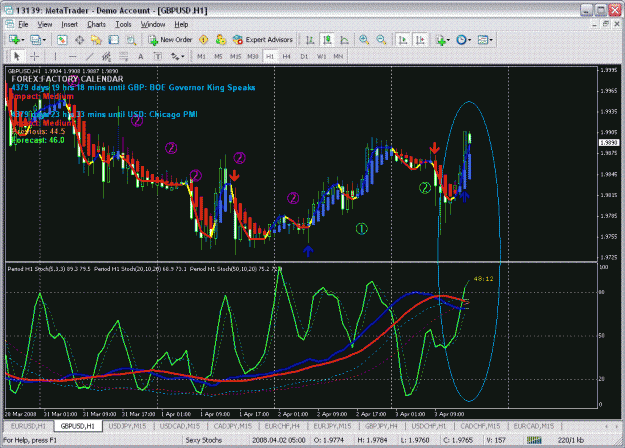
Task: Click the Sexy Stochs profile in status bar
Action: pyautogui.click(x=203, y=440)
